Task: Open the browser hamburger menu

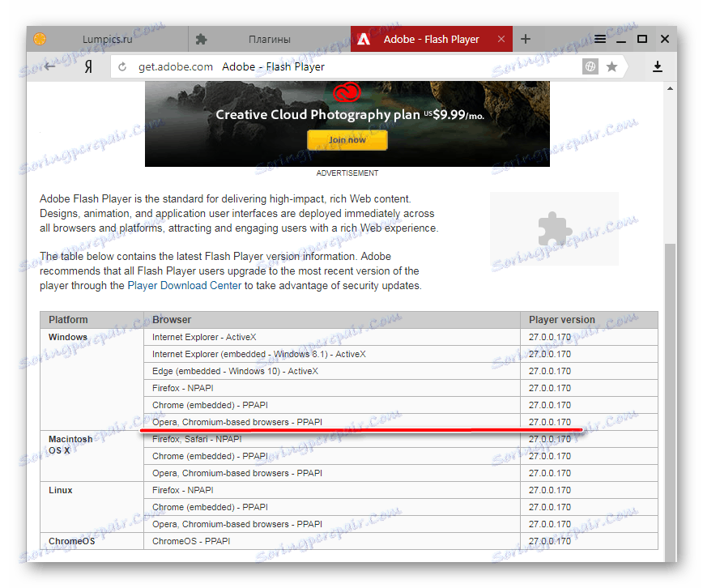Action: click(x=600, y=40)
